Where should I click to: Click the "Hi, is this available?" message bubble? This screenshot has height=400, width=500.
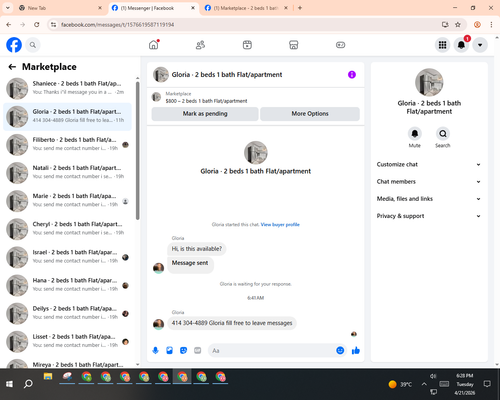click(197, 249)
